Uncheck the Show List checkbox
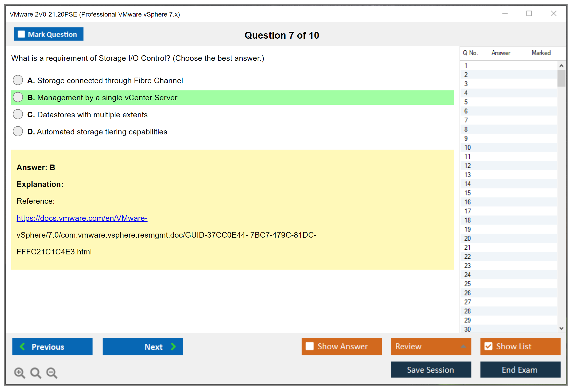Screen dimensions: 574x392 coord(488,346)
